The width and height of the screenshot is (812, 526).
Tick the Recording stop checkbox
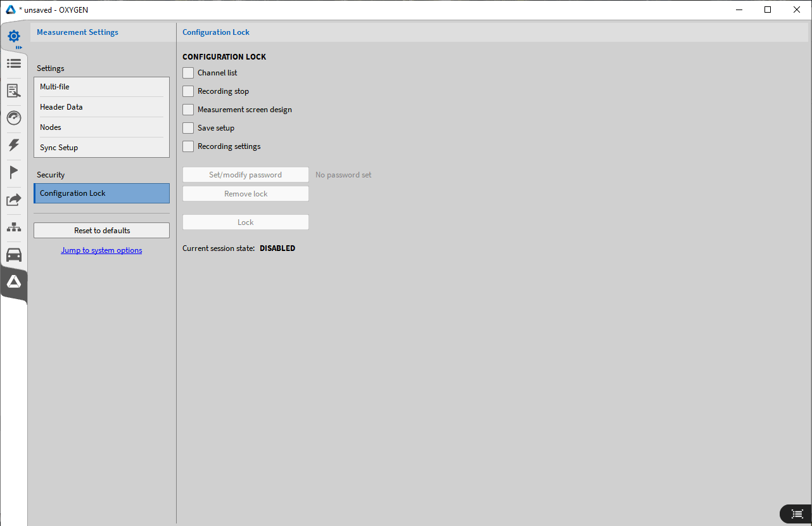(188, 91)
